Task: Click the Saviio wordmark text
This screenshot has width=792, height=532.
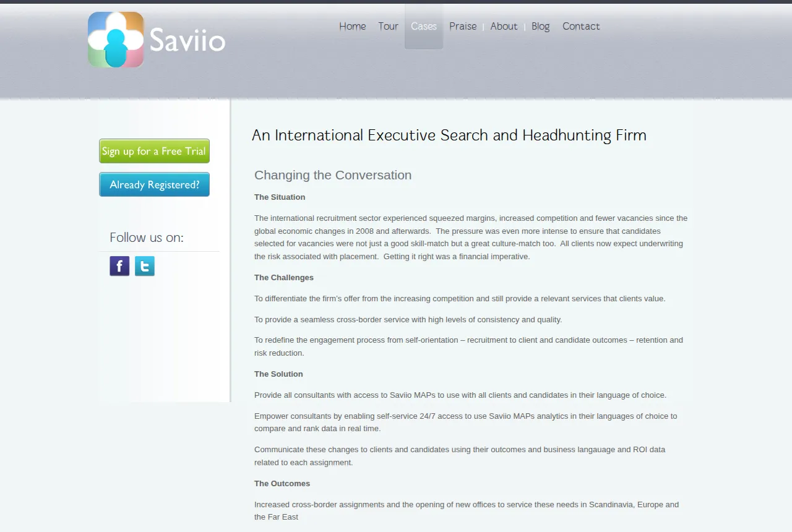Action: tap(187, 40)
